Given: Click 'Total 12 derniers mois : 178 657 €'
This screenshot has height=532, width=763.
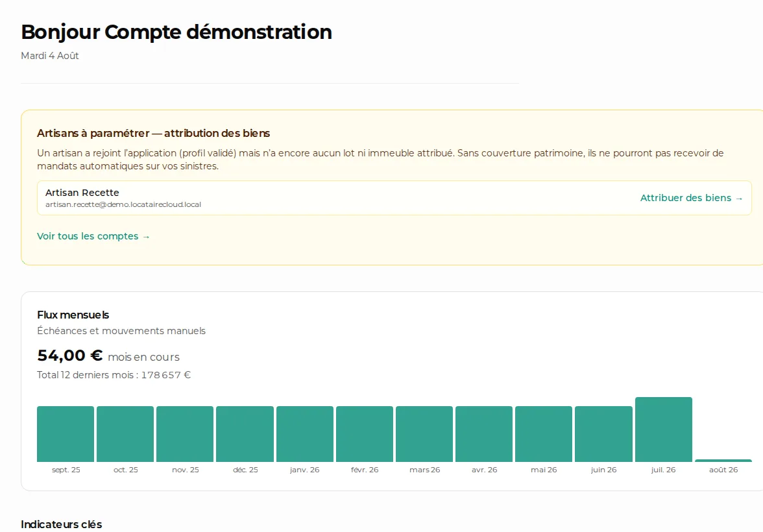Looking at the screenshot, I should pyautogui.click(x=114, y=375).
